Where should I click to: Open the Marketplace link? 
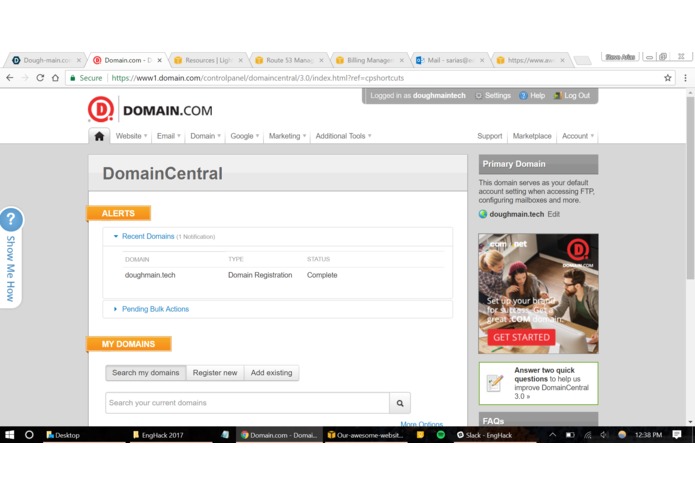pos(532,136)
